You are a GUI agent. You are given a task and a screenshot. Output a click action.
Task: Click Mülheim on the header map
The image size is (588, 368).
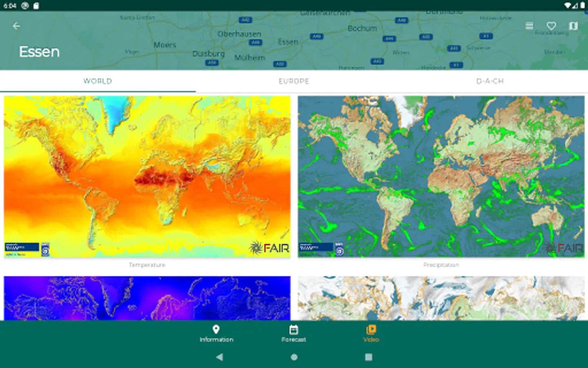pyautogui.click(x=249, y=58)
